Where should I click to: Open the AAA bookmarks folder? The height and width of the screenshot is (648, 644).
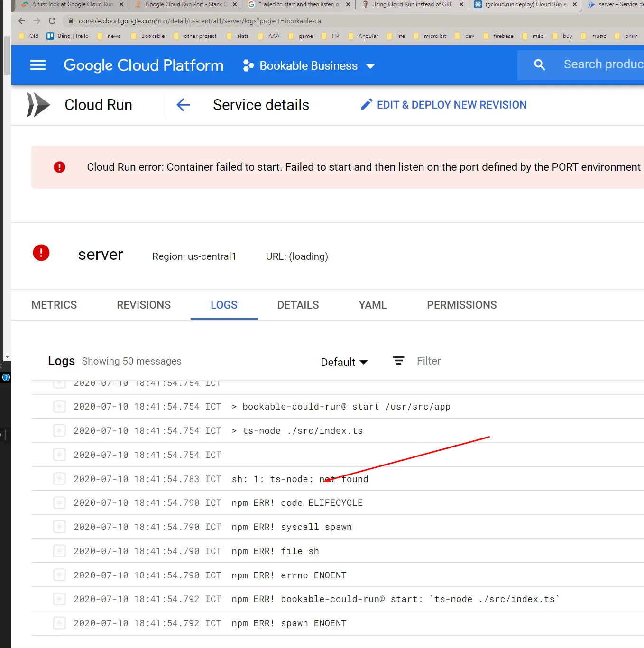[268, 36]
